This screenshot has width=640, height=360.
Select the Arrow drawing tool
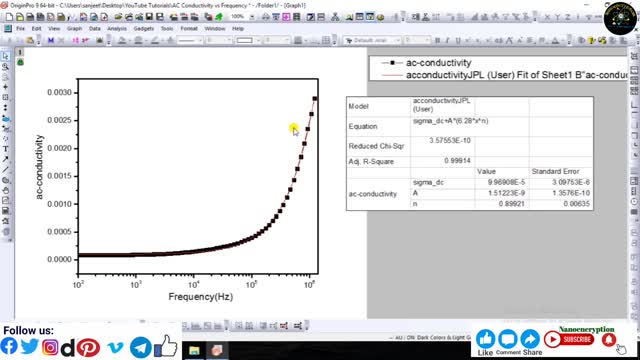click(x=6, y=159)
